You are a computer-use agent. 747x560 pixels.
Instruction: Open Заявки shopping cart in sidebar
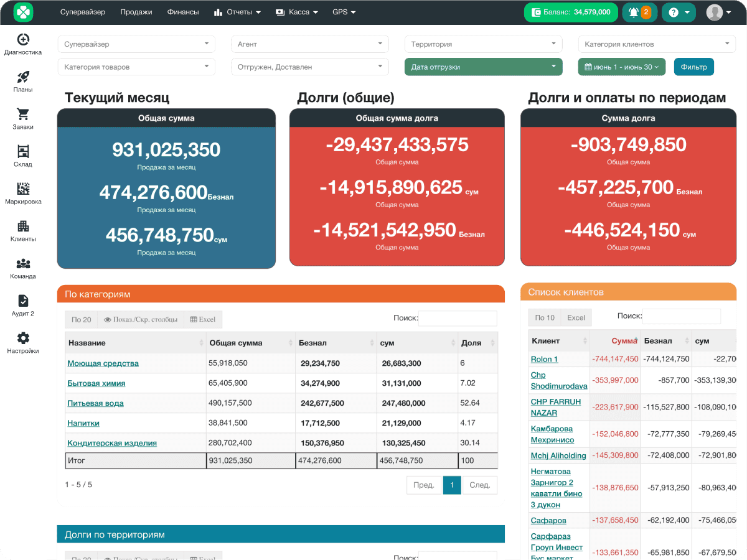click(23, 119)
